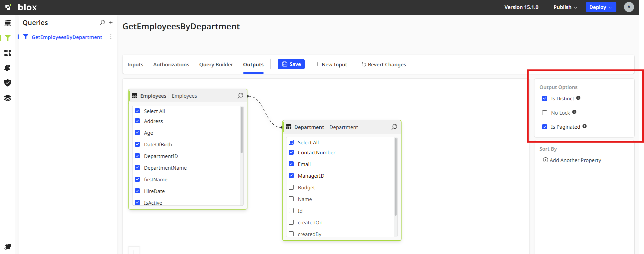Viewport: 644px width, 254px height.
Task: Click the Employees field list scrollbar
Action: (x=242, y=130)
